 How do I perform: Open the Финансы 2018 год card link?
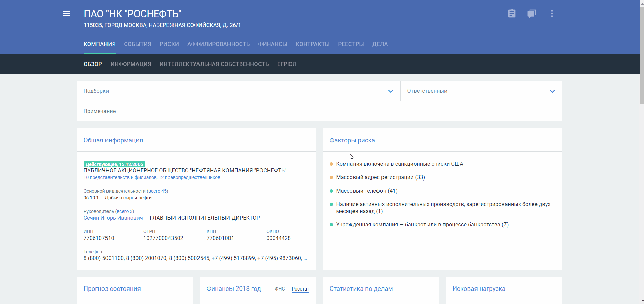(234, 289)
